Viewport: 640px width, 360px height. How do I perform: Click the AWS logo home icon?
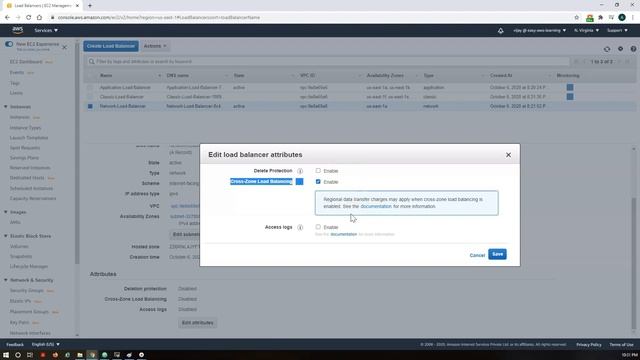point(18,30)
